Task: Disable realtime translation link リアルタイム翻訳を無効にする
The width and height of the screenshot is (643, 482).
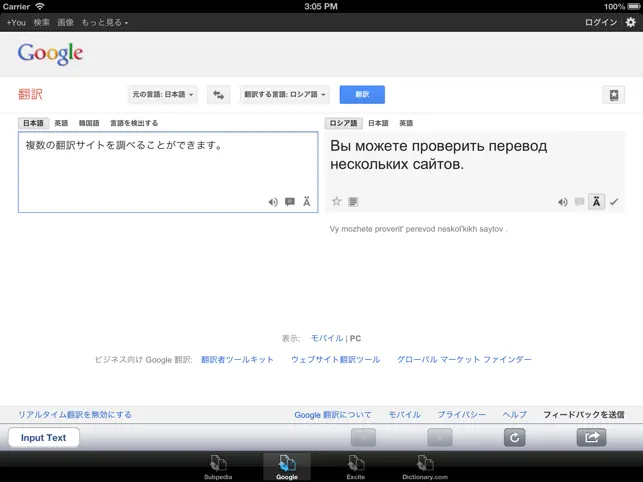Action: click(75, 415)
